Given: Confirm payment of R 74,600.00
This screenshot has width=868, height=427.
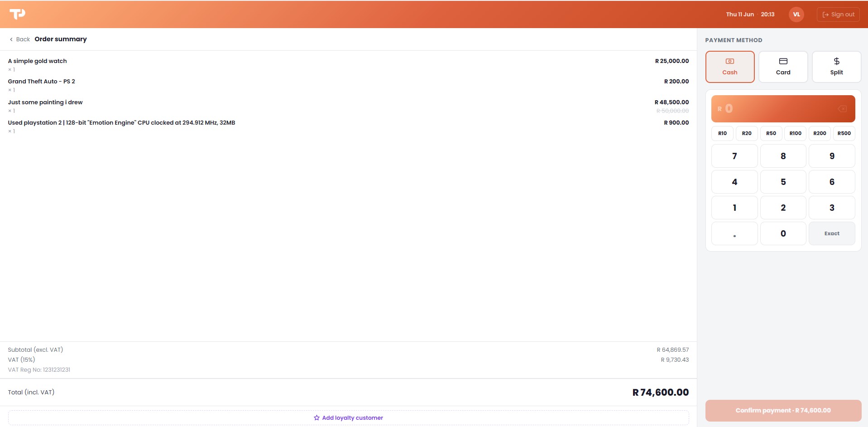Looking at the screenshot, I should coord(783,411).
